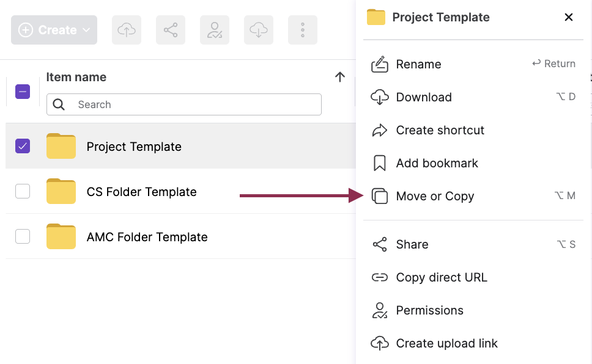Toggle the select-all header checkbox
Viewport: 592px width, 364px height.
tap(23, 92)
